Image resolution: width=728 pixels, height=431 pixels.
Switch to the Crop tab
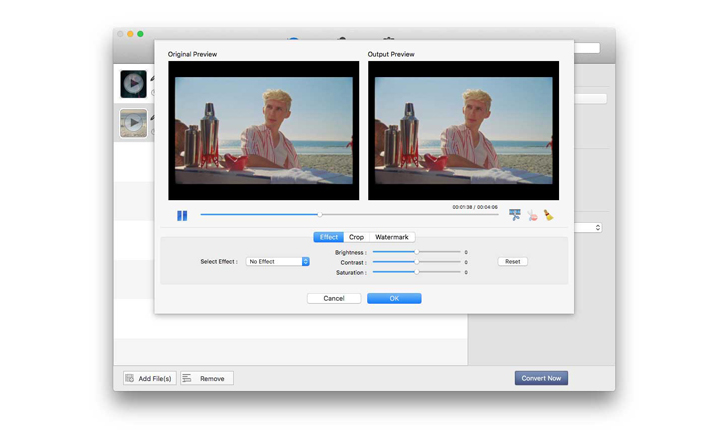pos(356,237)
